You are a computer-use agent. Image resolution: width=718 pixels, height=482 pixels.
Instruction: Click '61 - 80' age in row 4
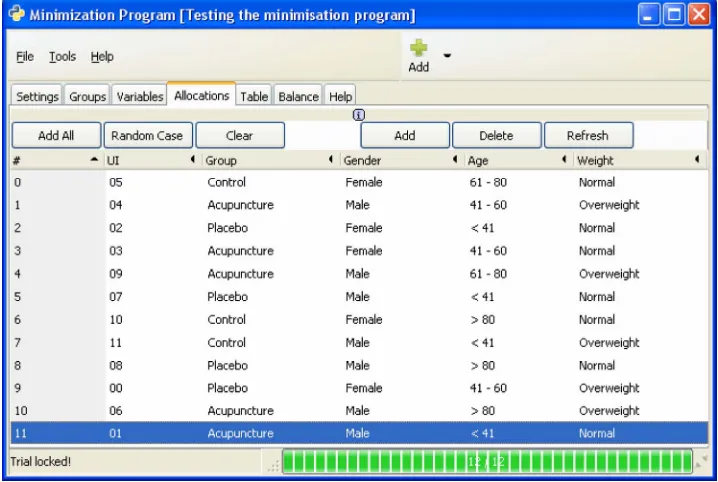point(488,274)
